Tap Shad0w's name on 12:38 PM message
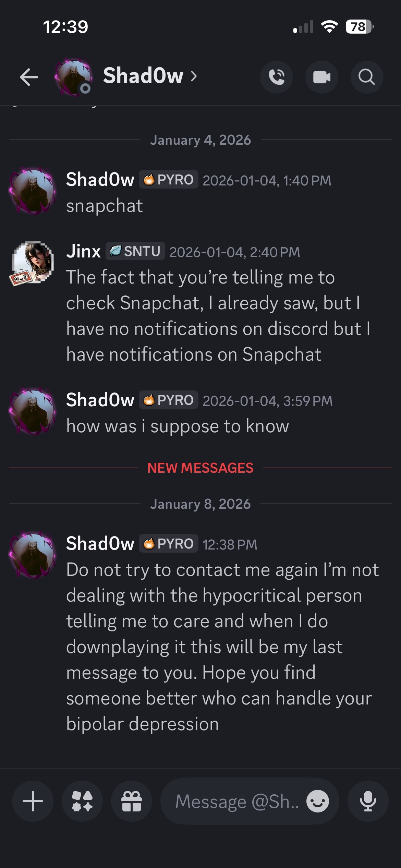The height and width of the screenshot is (868, 401). (x=100, y=544)
